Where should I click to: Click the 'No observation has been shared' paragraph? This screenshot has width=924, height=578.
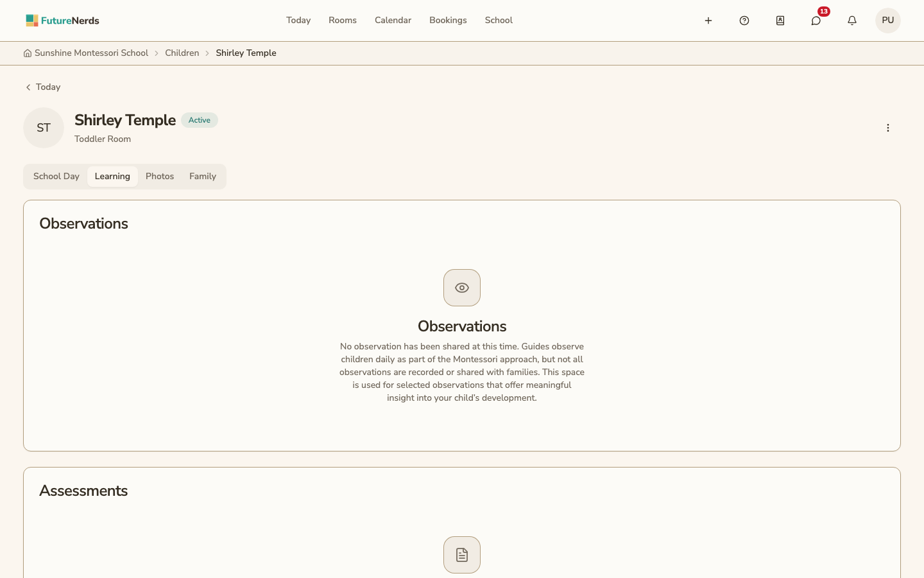point(462,372)
